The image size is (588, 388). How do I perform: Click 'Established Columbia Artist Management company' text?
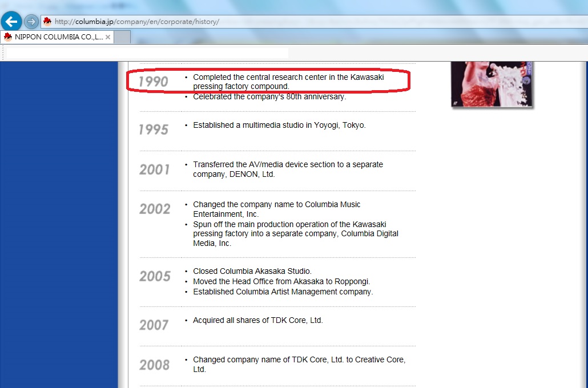(x=283, y=292)
